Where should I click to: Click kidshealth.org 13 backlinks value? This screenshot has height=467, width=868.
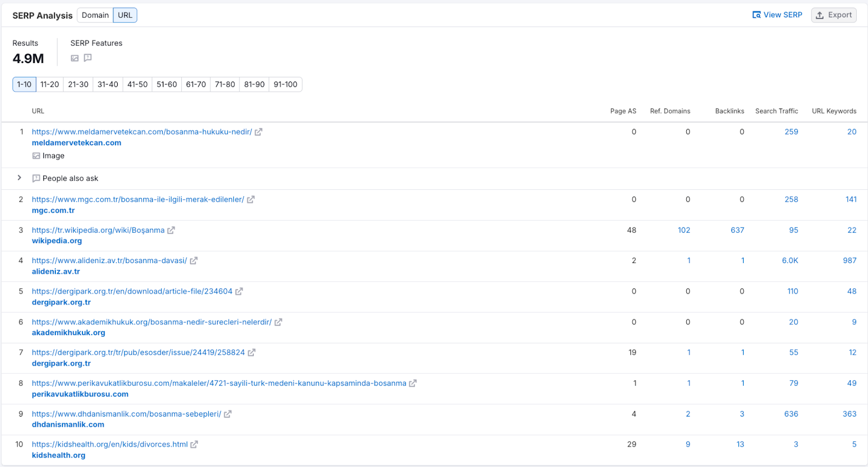click(x=741, y=444)
